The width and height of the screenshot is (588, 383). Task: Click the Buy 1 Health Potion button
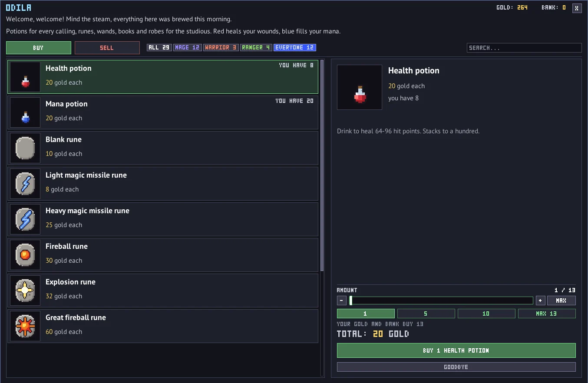pyautogui.click(x=456, y=350)
